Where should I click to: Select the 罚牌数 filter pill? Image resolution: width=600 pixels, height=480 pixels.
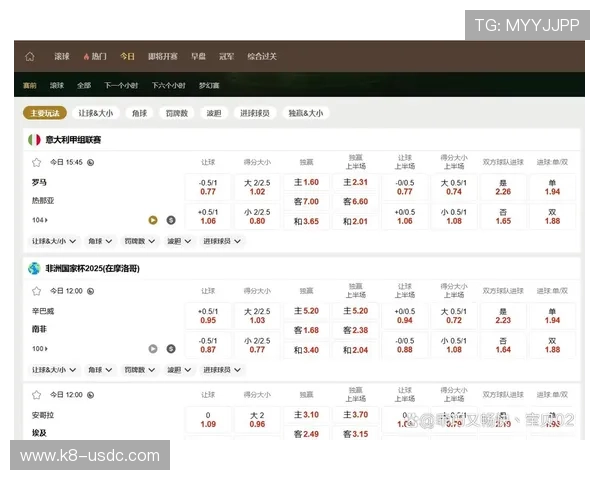[176, 113]
